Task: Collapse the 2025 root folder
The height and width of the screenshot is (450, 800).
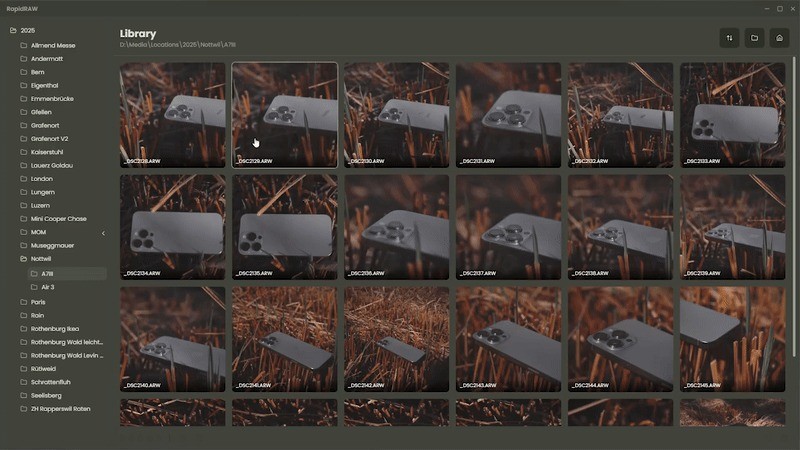Action: [x=14, y=31]
